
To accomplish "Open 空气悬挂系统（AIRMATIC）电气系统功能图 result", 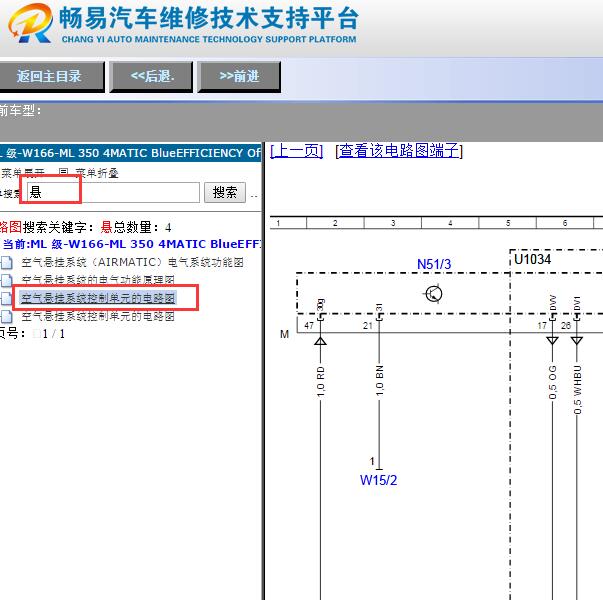I will (x=132, y=262).
